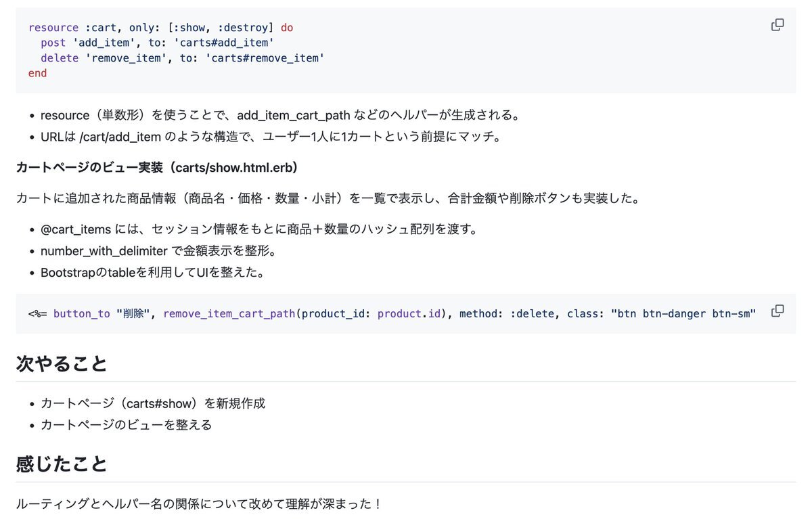This screenshot has width=812, height=519.
Task: Copy the button_to 削除 code snippet
Action: 777,311
